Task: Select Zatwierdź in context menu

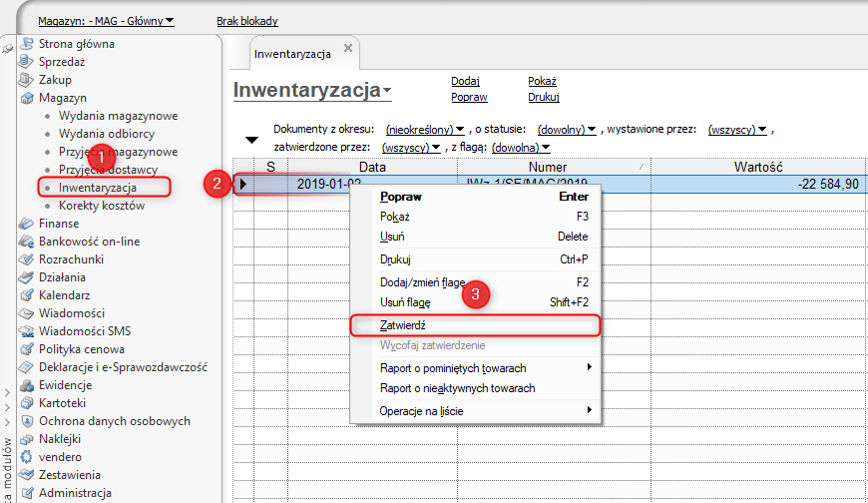Action: (x=476, y=325)
